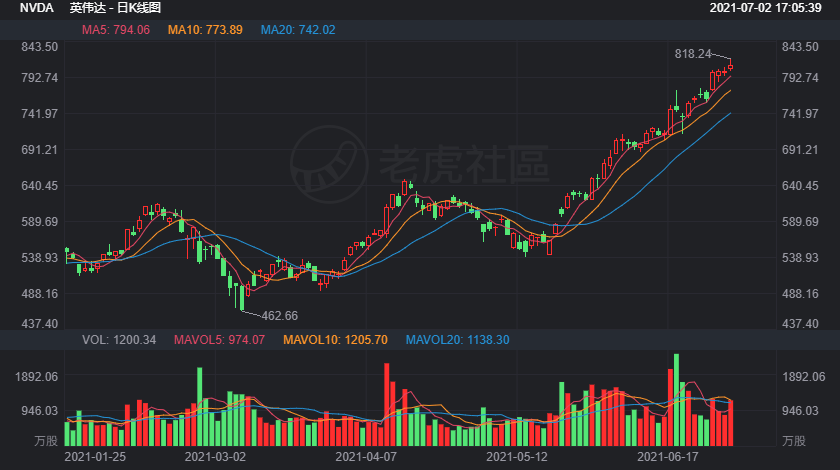Click the MAVOL10: 1205.70 label
This screenshot has width=840, height=470.
335,340
